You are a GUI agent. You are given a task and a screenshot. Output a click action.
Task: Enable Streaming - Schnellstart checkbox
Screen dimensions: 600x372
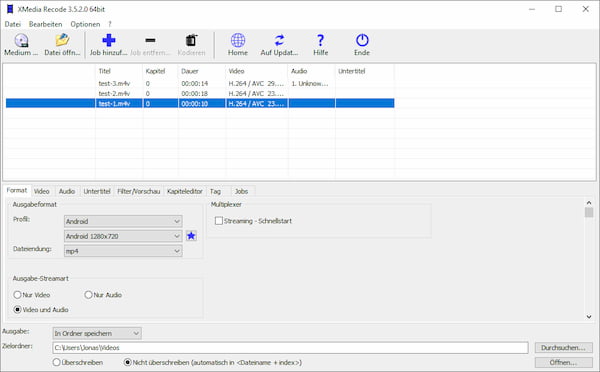pos(218,221)
